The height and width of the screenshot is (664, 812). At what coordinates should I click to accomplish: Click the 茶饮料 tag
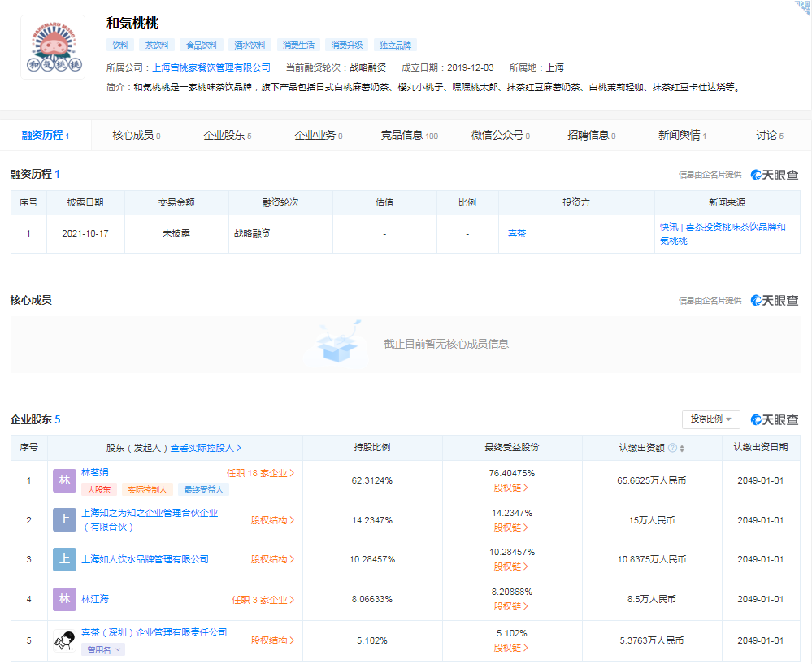point(157,45)
